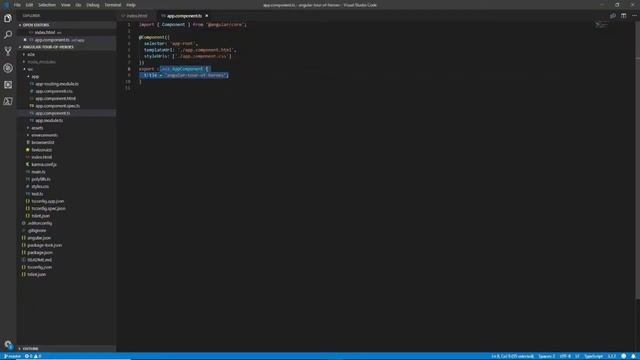
Task: Open the Edit menu
Action: [x=29, y=5]
